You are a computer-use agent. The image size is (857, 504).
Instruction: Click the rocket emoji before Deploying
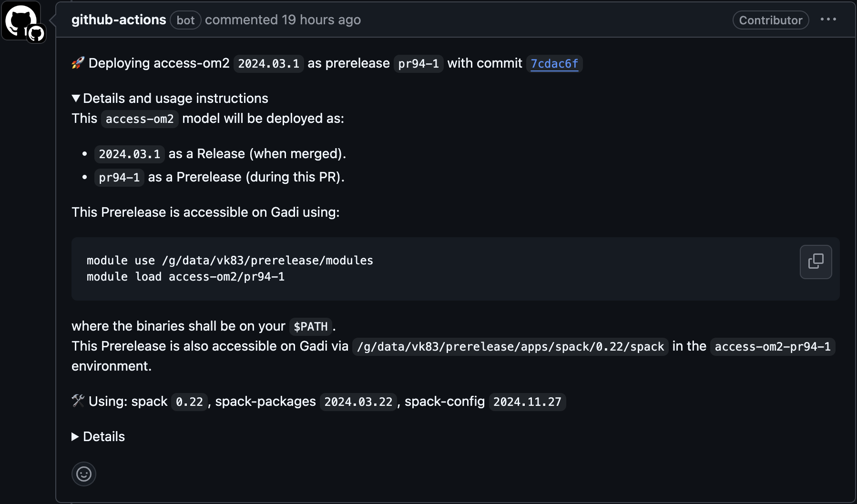tap(78, 62)
